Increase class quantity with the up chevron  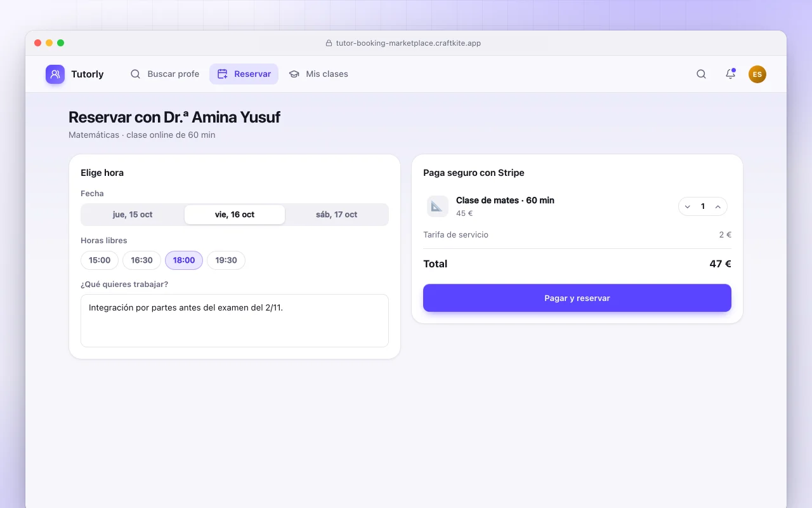718,206
